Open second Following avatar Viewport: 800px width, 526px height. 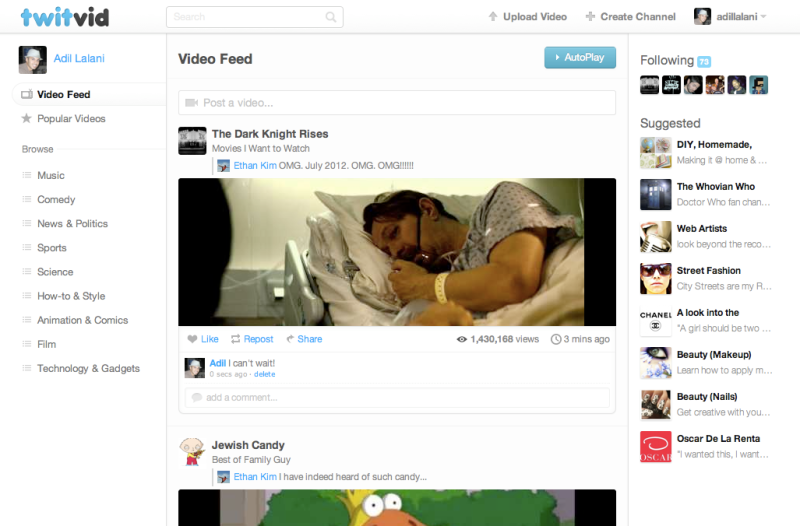tap(671, 85)
